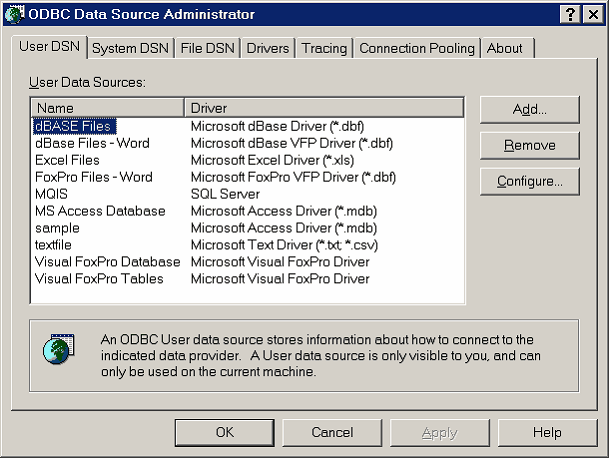609x458 pixels.
Task: Select the MS Access Database data source
Action: pos(100,211)
